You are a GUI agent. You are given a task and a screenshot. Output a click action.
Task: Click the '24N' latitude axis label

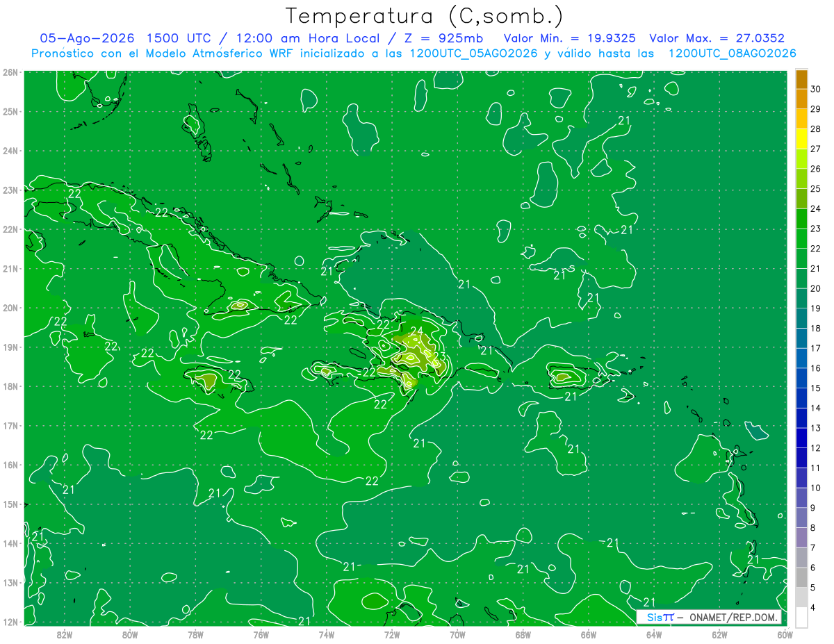(x=10, y=151)
